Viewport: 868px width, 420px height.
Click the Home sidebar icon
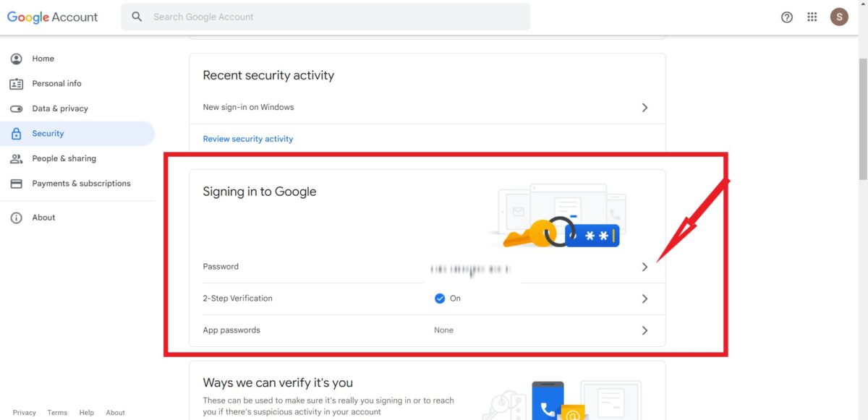point(17,59)
